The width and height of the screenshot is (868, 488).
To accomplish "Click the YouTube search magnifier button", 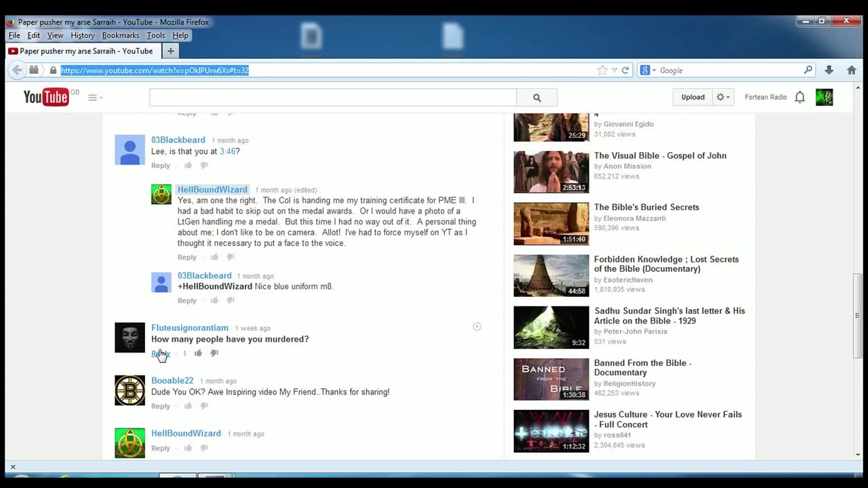I will 536,98.
